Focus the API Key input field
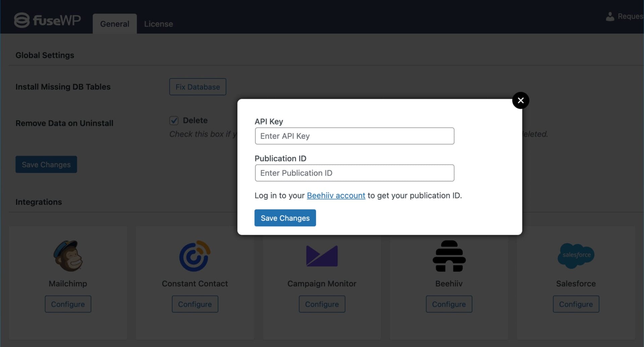 pyautogui.click(x=354, y=136)
